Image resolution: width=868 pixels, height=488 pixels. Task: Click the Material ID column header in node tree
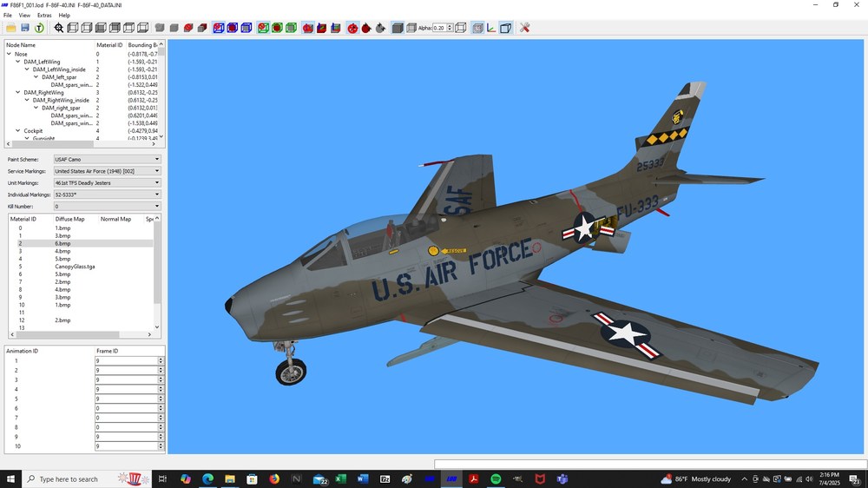109,45
